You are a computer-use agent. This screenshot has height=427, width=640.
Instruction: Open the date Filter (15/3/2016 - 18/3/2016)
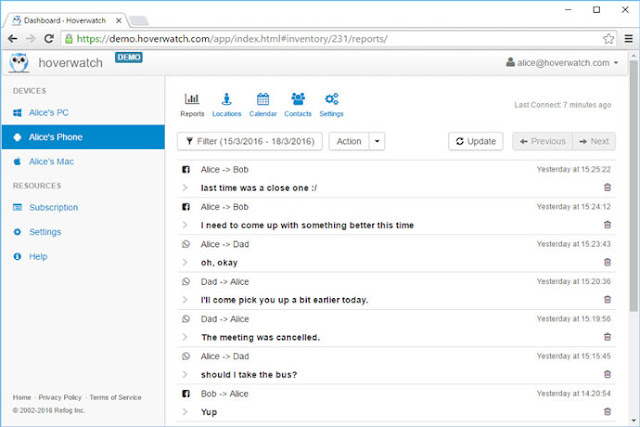[250, 141]
